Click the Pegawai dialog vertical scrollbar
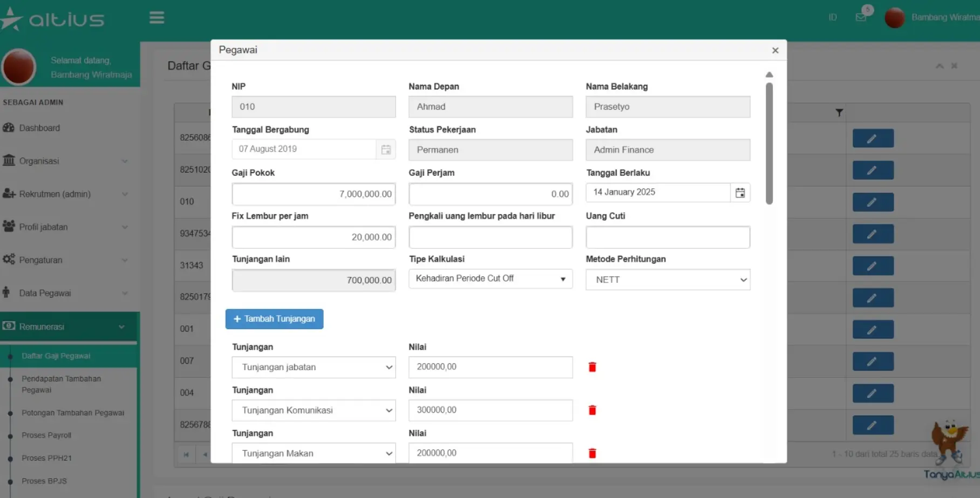The height and width of the screenshot is (498, 980). click(769, 143)
